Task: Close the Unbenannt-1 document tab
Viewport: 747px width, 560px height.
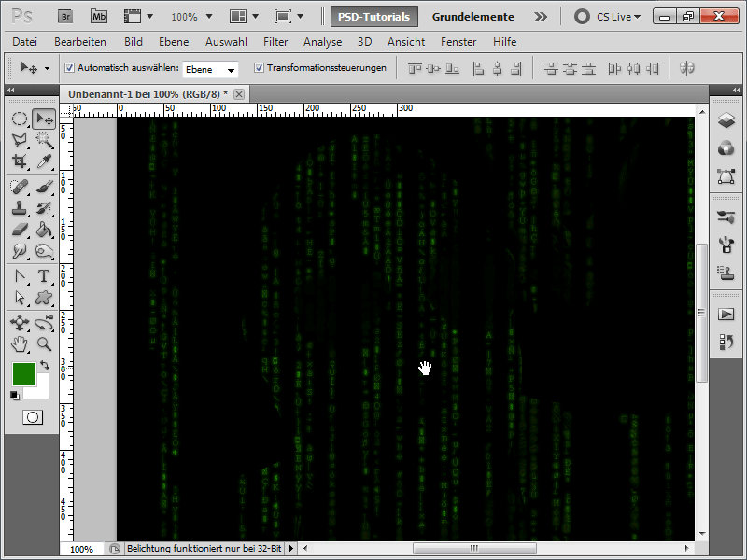Action: point(239,94)
